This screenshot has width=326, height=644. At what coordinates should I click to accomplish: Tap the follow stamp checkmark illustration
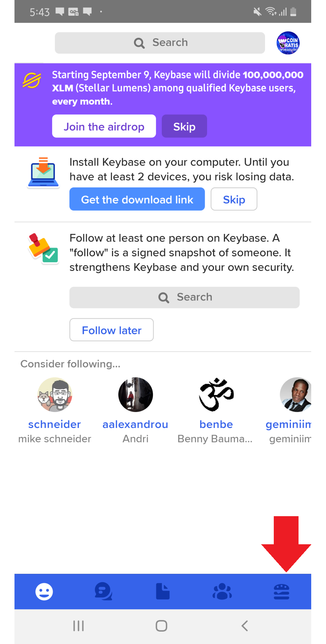tap(43, 248)
